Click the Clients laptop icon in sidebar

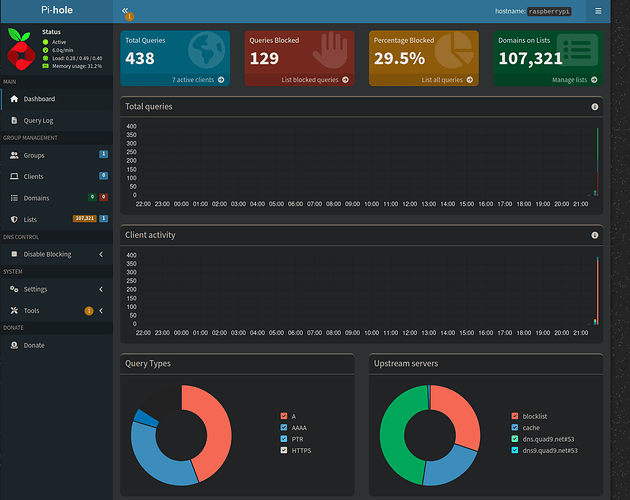(14, 176)
